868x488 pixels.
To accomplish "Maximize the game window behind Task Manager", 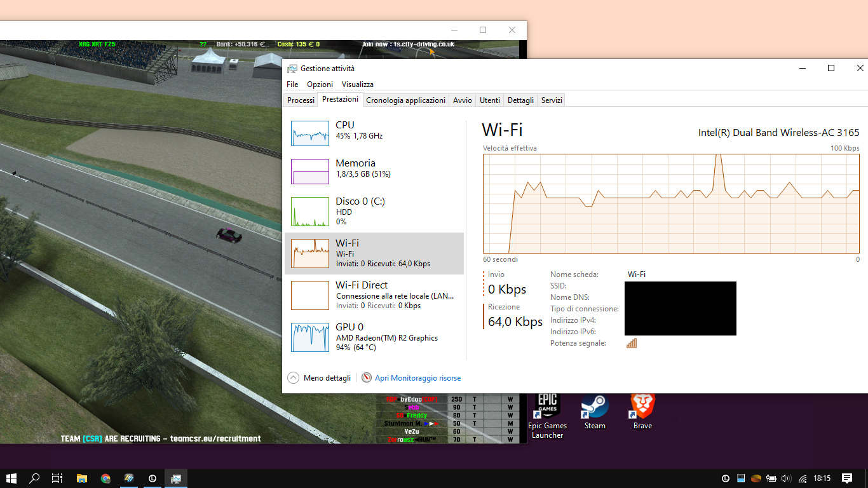I will click(483, 30).
